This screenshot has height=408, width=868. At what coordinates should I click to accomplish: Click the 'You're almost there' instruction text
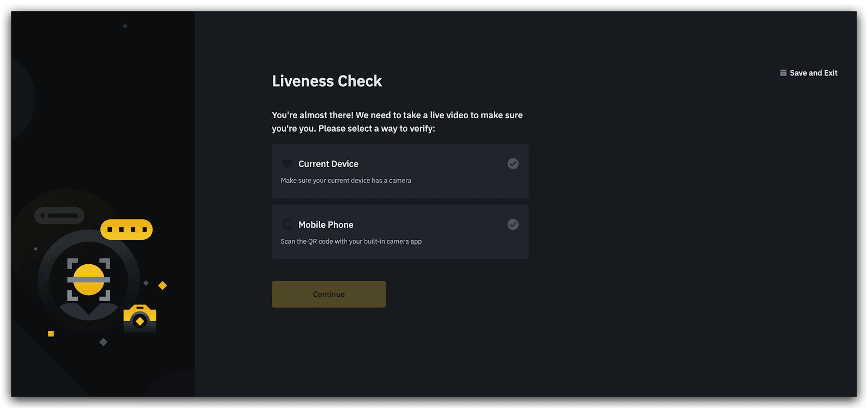coord(397,122)
